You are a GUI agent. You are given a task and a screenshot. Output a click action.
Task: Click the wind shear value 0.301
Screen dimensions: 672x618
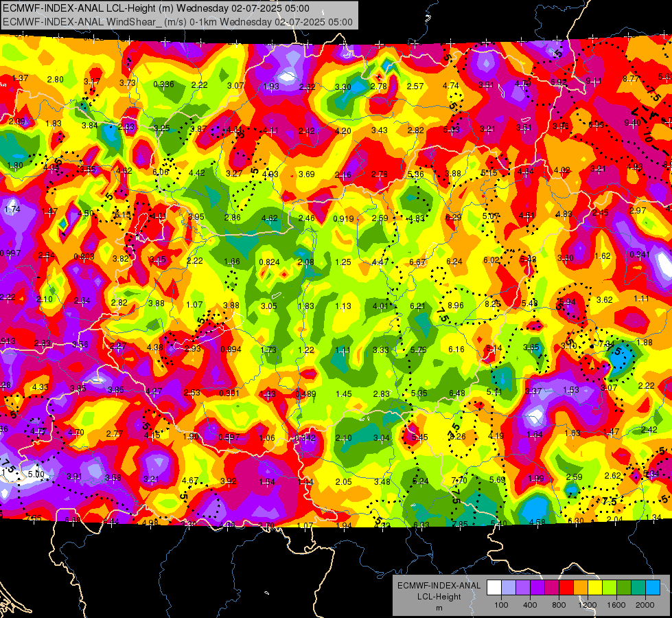pyautogui.click(x=229, y=393)
